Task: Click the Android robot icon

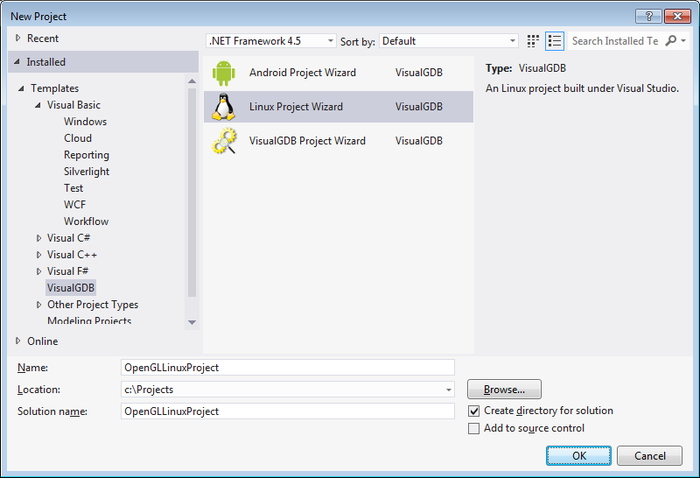Action: tap(223, 73)
